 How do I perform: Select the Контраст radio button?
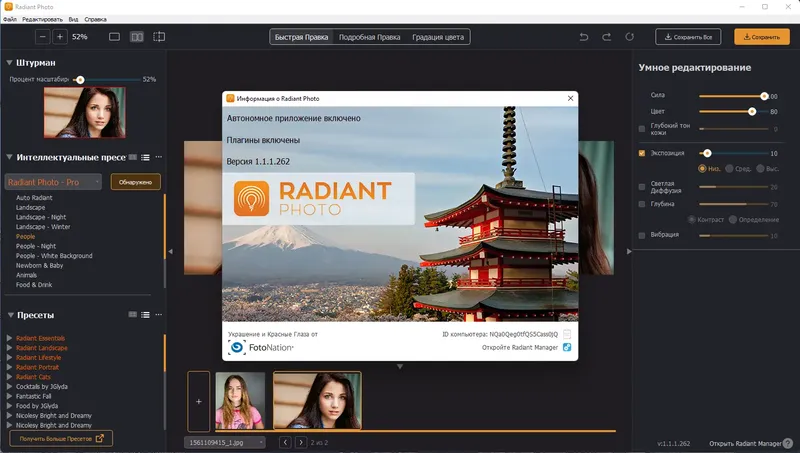[x=692, y=219]
